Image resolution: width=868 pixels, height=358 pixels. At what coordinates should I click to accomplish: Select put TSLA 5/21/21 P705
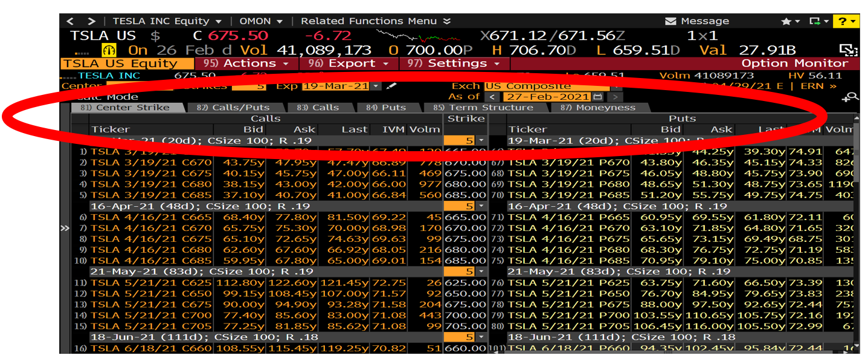[x=568, y=326]
